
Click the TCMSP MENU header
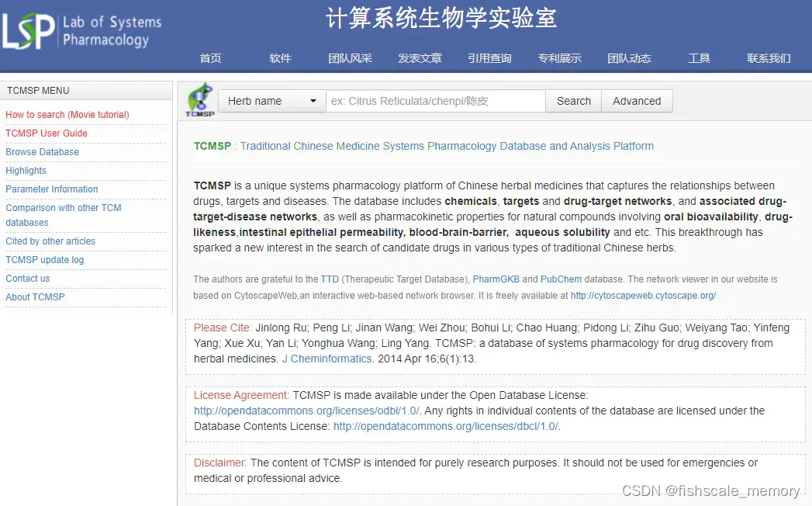[38, 91]
